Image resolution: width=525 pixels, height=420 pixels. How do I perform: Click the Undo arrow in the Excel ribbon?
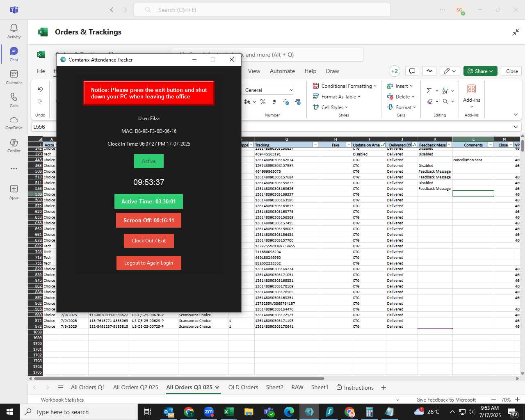40,89
